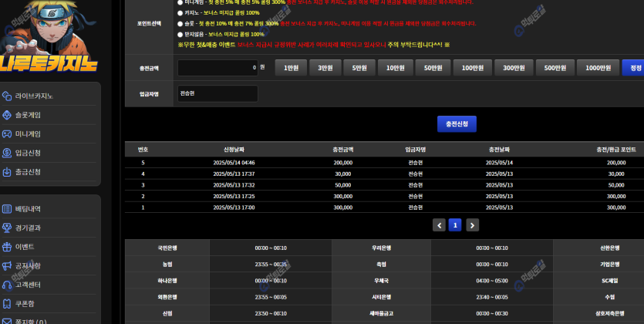Go to next page with right chevron
The height and width of the screenshot is (324, 644).
(472, 225)
